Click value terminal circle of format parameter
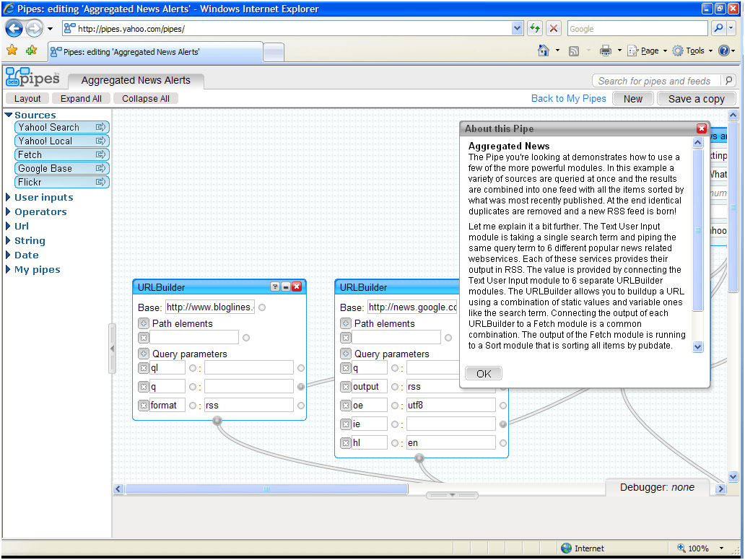The height and width of the screenshot is (560, 745). [x=301, y=406]
